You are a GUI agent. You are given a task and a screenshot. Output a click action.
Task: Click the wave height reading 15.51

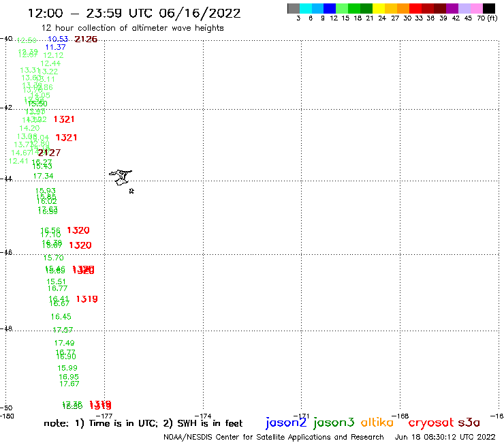pos(56,282)
